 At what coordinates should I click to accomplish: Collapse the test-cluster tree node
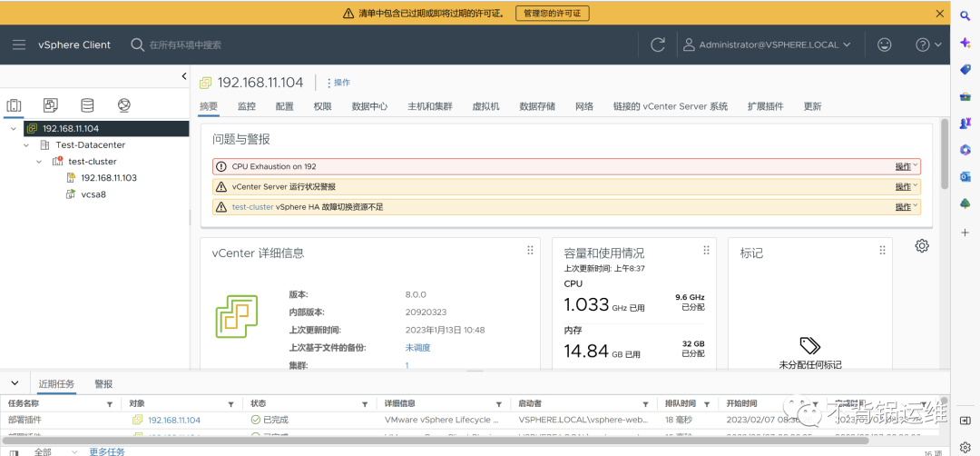click(x=39, y=162)
